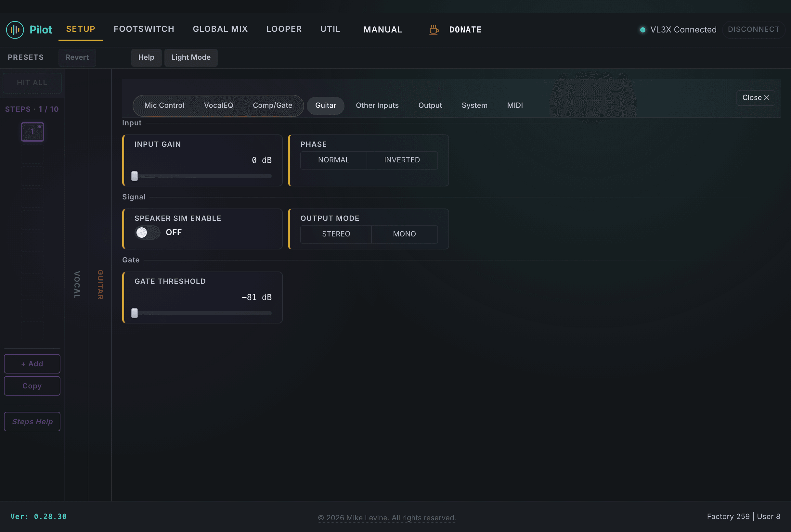791x532 pixels.
Task: Click the version 0.28.30 text
Action: 38,516
